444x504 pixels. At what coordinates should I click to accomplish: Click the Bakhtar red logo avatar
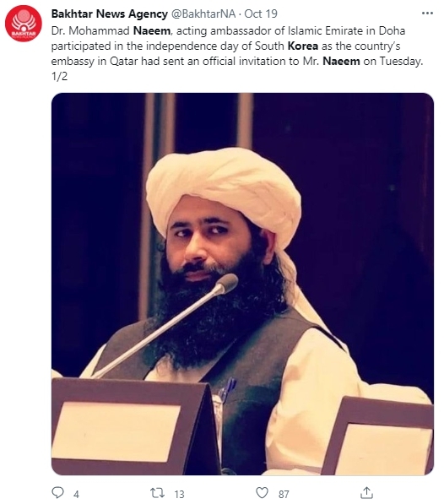[23, 24]
